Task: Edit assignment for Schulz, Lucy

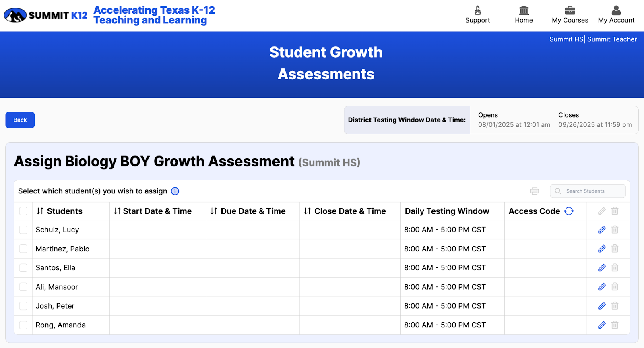Action: pos(602,230)
